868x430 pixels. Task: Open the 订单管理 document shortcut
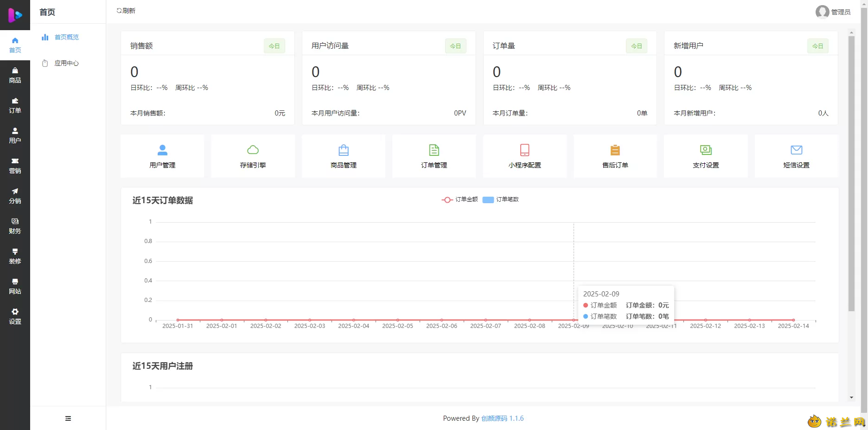(x=434, y=156)
